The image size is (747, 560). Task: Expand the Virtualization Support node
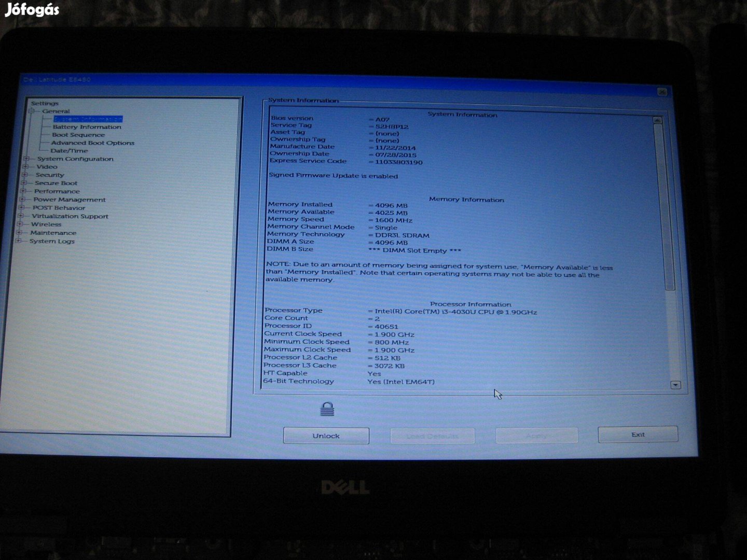[21, 216]
